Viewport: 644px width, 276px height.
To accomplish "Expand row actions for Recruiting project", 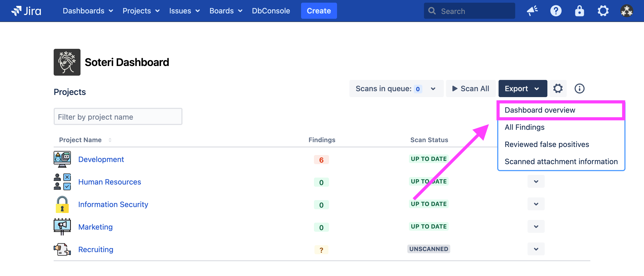I will [536, 249].
